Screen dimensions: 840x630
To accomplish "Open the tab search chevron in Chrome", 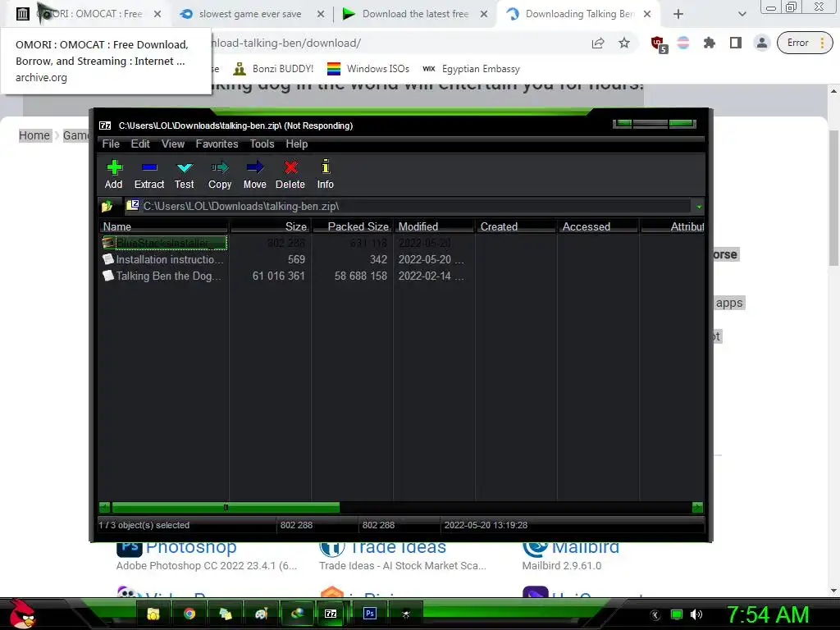I will (x=742, y=15).
